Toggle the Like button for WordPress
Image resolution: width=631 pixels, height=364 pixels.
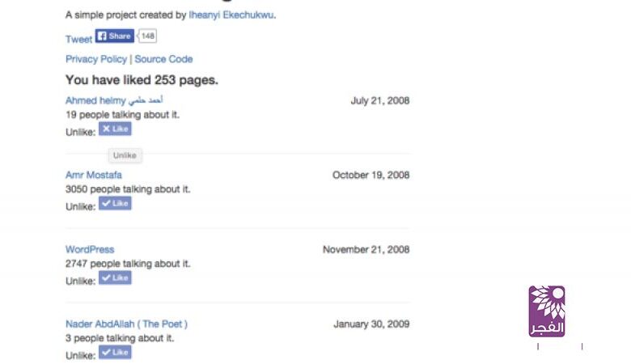tap(115, 277)
